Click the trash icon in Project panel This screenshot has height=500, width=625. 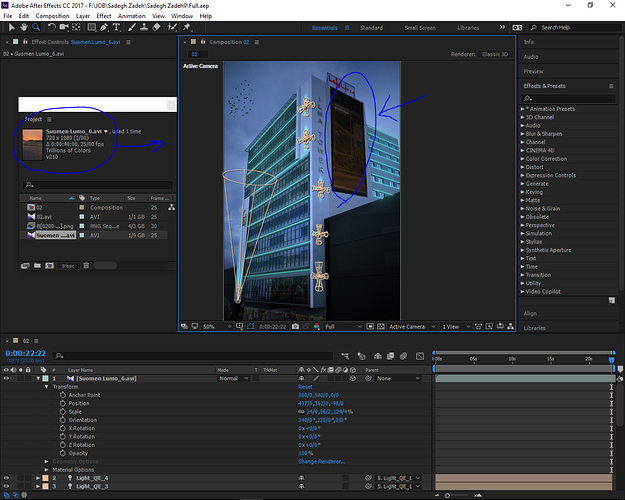[x=86, y=266]
